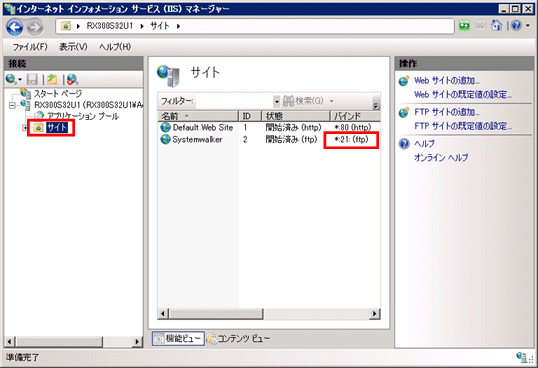This screenshot has height=368, width=538.
Task: Click the *:21: (ftp) binding cell
Action: point(351,140)
